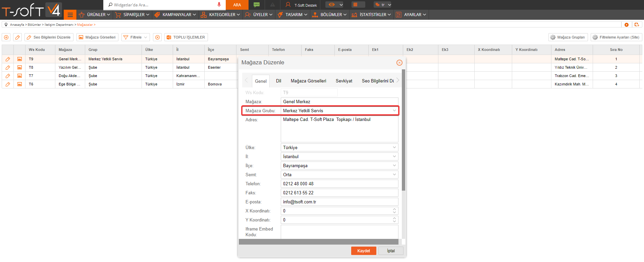The image size is (644, 262).
Task: Click the TOPLU İŞLEMLER button
Action: pos(186,37)
